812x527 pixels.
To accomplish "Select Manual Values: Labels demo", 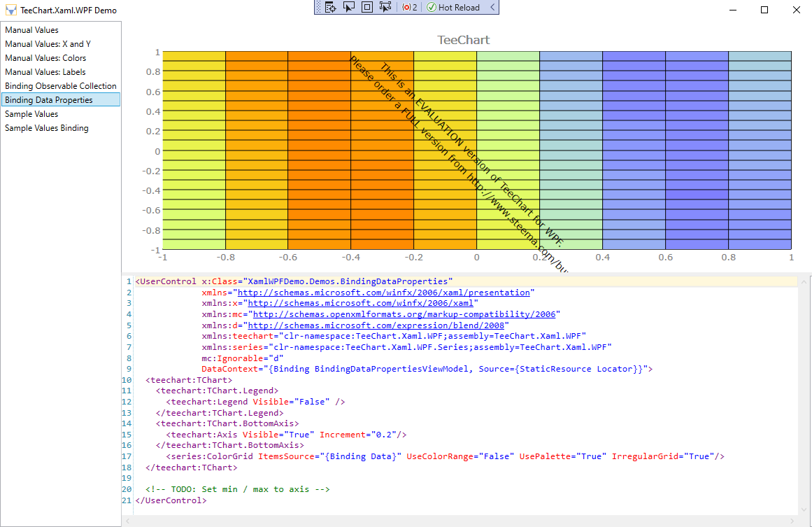I will (x=61, y=72).
